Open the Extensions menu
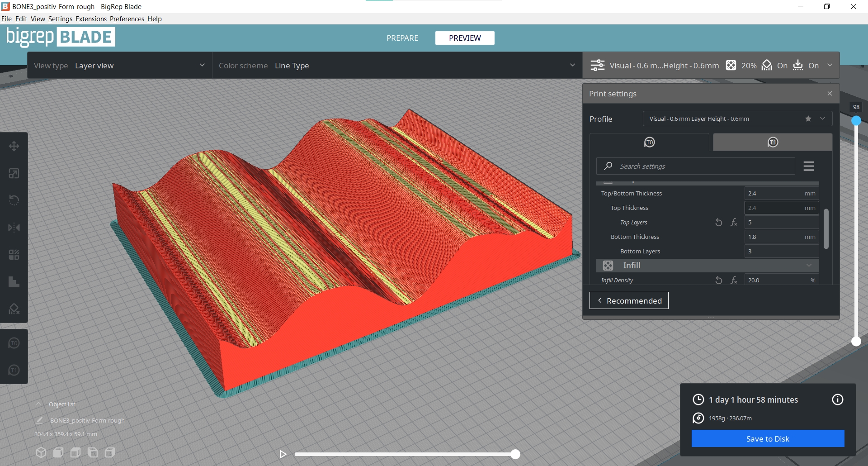This screenshot has height=466, width=868. (x=91, y=19)
